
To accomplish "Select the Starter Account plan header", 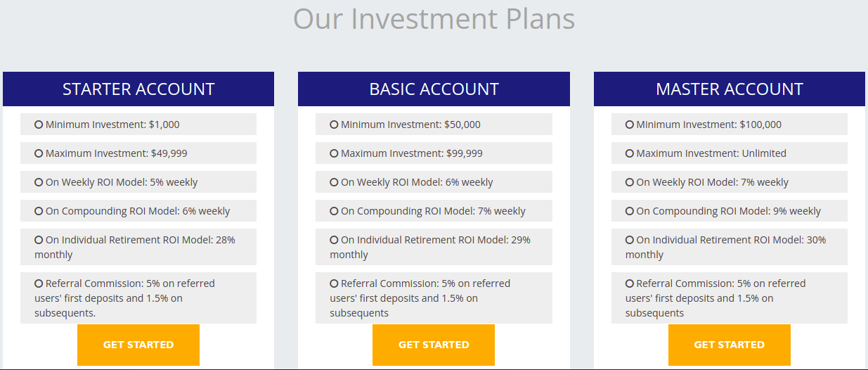I will point(138,89).
